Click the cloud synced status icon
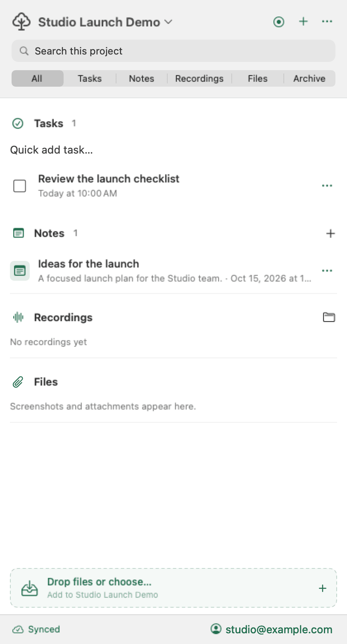The height and width of the screenshot is (644, 347). tap(18, 630)
